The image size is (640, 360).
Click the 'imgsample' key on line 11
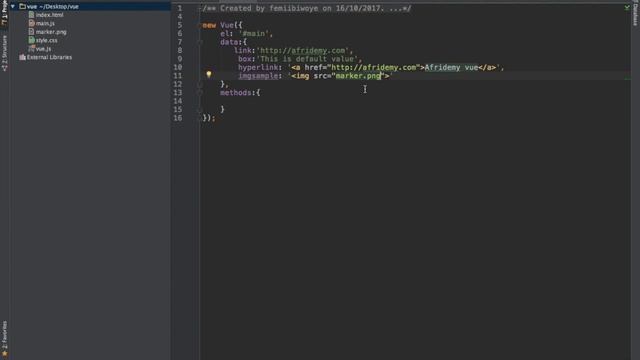coord(258,76)
